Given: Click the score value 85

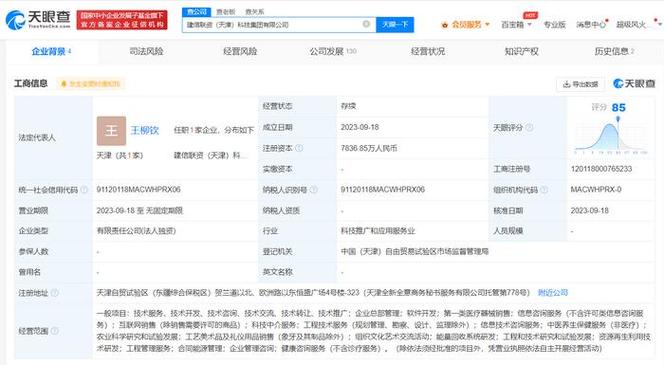Looking at the screenshot, I should coord(618,108).
